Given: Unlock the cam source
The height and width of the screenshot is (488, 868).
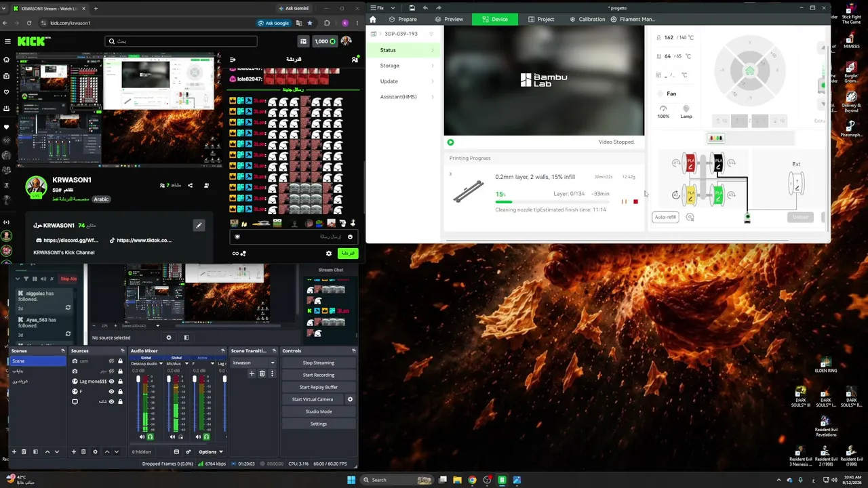Looking at the screenshot, I should [121, 361].
